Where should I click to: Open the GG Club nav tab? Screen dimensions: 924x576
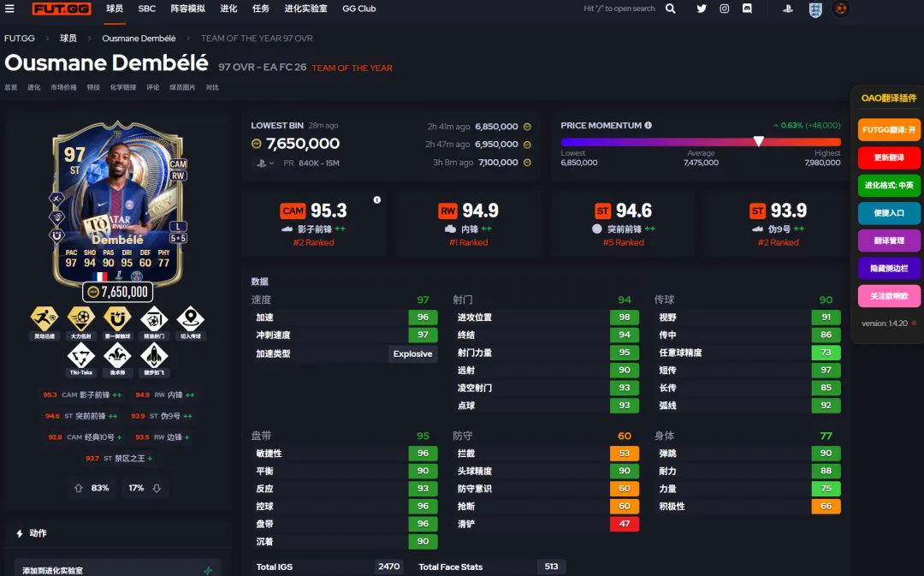coord(358,9)
